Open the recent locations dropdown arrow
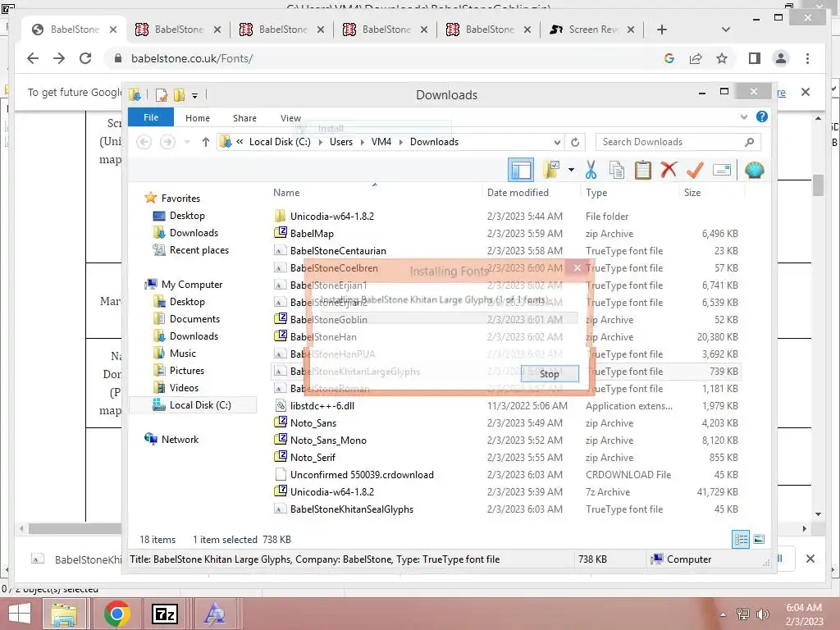 point(187,142)
